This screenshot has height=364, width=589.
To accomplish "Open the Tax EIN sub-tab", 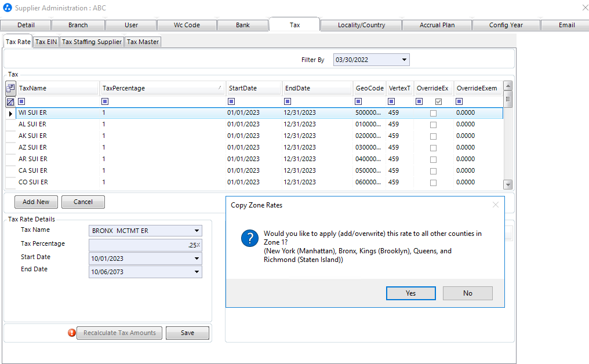I will [46, 42].
